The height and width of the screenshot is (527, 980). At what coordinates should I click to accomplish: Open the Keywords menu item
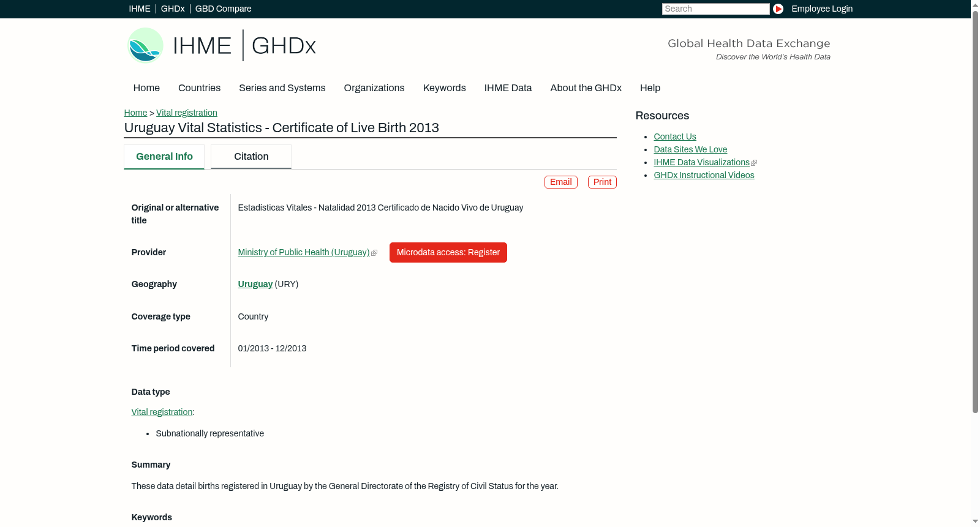click(445, 88)
